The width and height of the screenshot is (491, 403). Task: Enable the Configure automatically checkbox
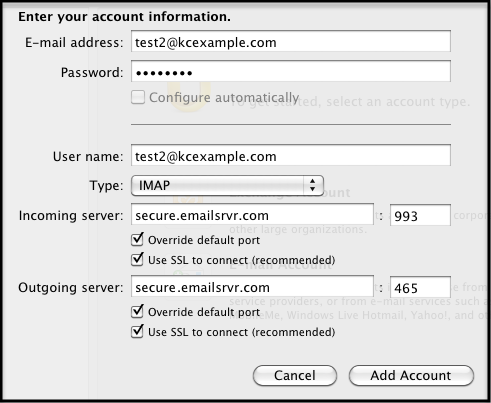click(x=138, y=97)
